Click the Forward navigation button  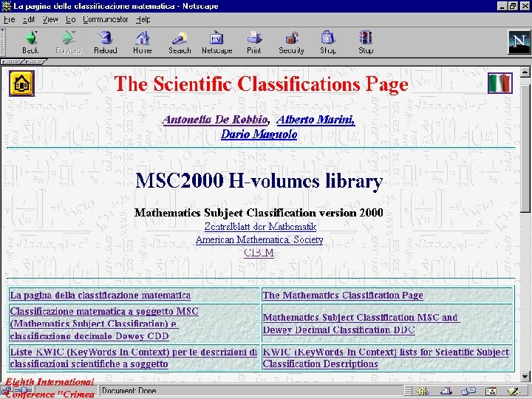click(68, 42)
